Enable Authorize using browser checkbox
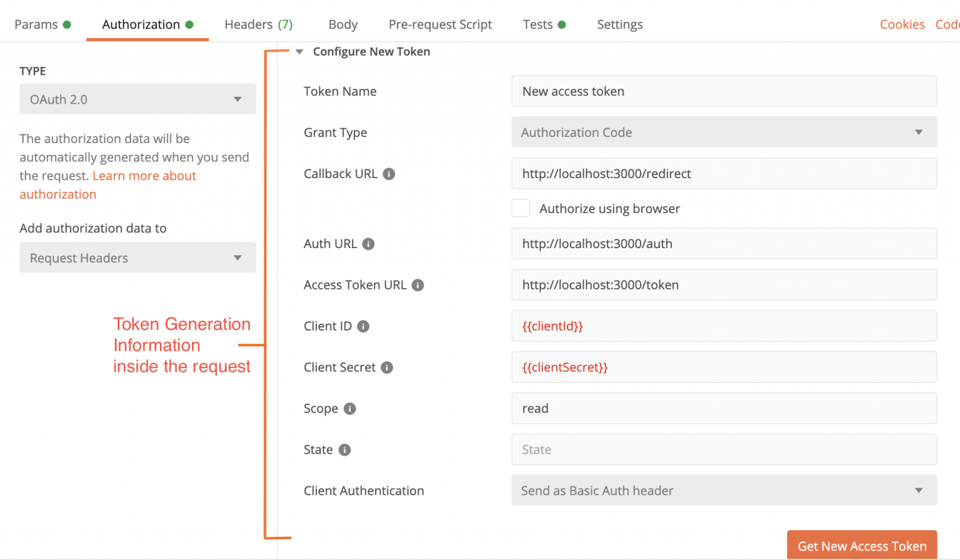 pyautogui.click(x=521, y=208)
